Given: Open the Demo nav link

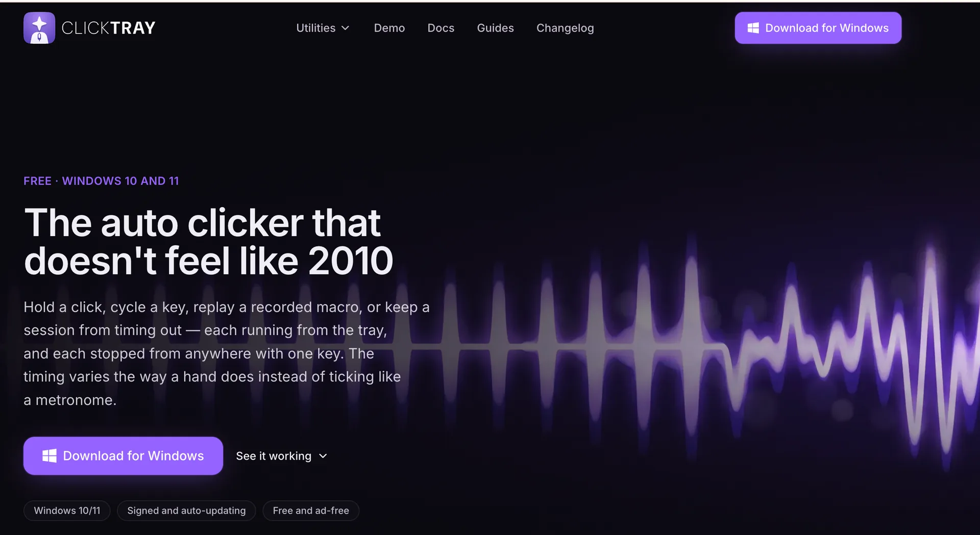Looking at the screenshot, I should [x=389, y=28].
